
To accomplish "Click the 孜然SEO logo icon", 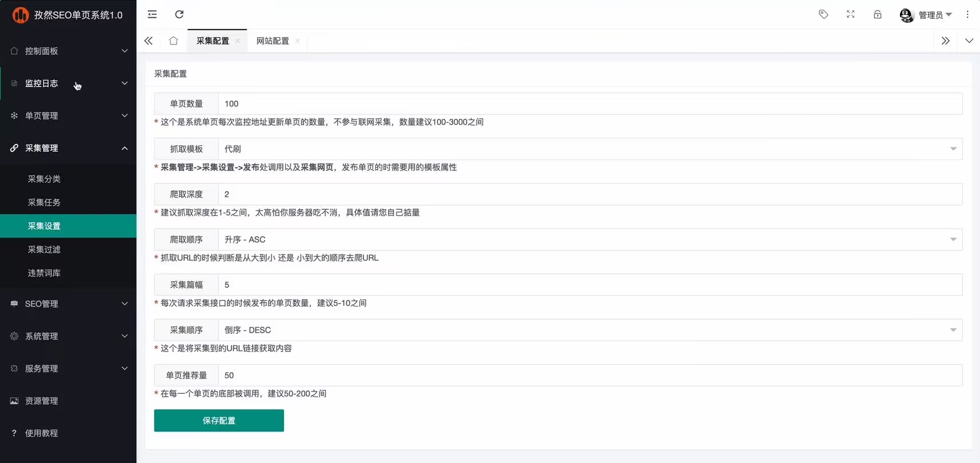I will (x=21, y=15).
